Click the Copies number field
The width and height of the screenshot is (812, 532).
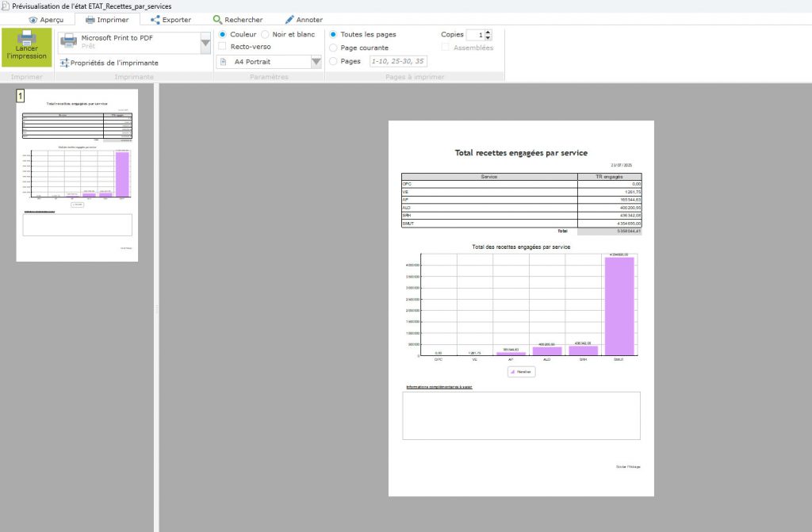474,35
